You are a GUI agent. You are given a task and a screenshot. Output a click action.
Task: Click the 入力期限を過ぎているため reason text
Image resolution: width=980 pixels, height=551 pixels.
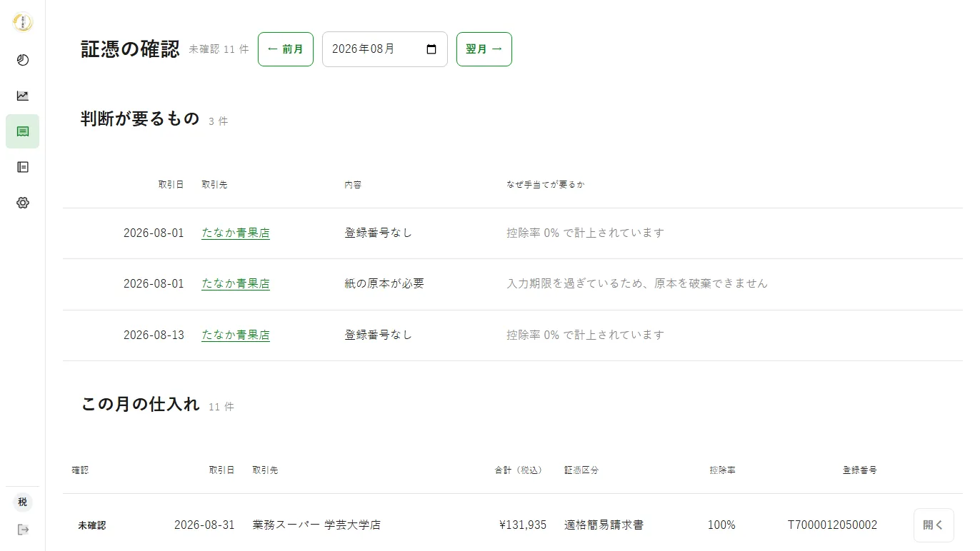[637, 283]
